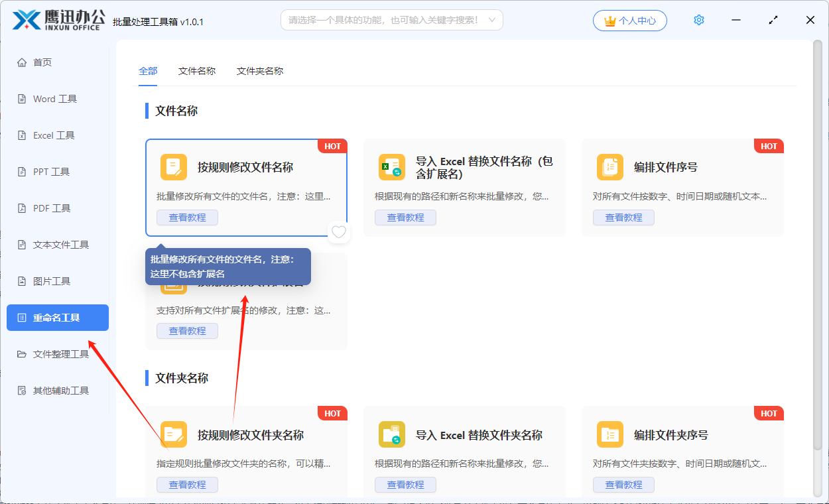This screenshot has height=504, width=829.
Task: Click the 编排文件夹序号 card icon
Action: click(x=610, y=435)
